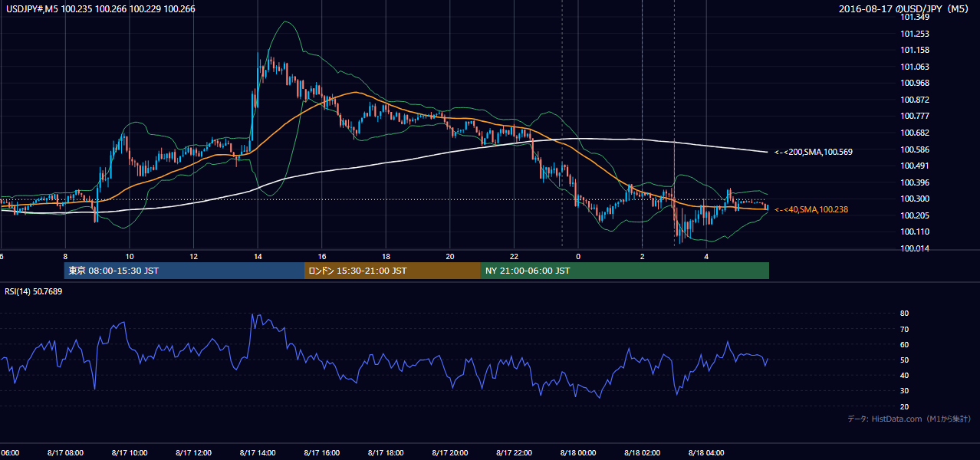Viewport: 980px width, 460px height.
Task: Click the 8/17 14:00 time axis label
Action: tap(258, 453)
